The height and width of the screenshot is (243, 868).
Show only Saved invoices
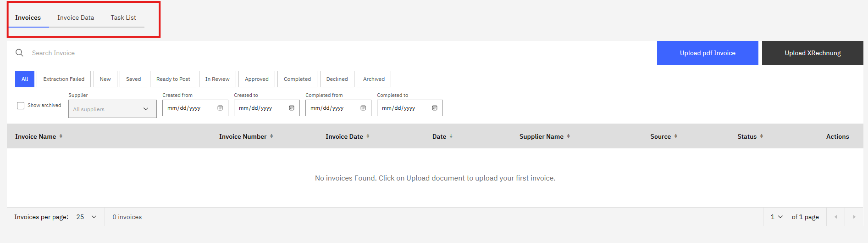[x=133, y=79]
